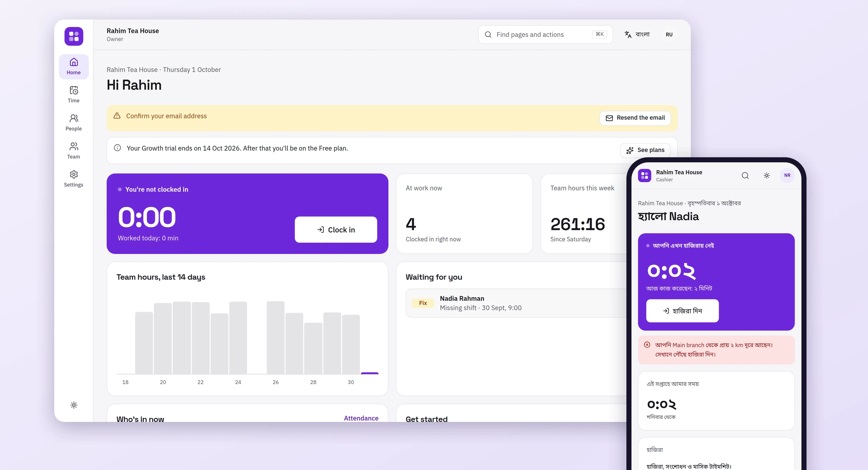Open Nadia Rahman missing shift entry
This screenshot has width=868, height=470.
point(516,303)
